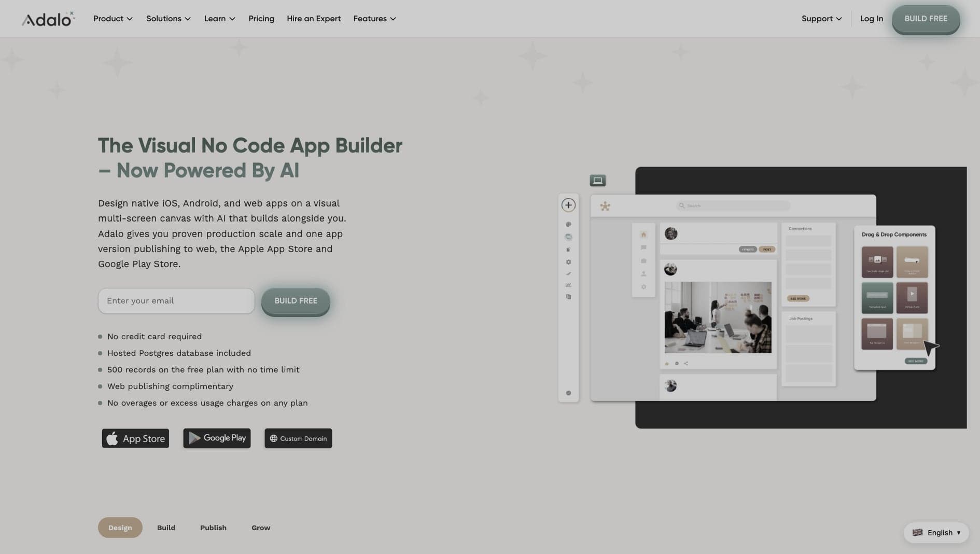Open the Hire an Expert link

(x=314, y=19)
